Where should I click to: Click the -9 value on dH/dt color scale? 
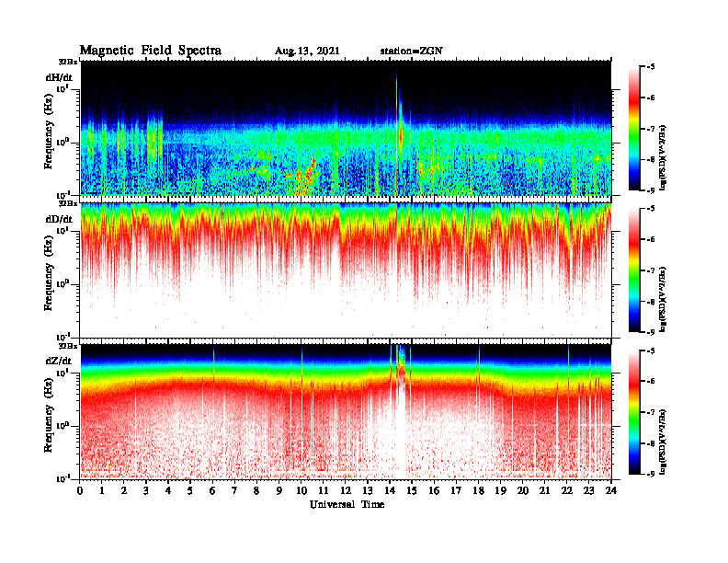649,190
